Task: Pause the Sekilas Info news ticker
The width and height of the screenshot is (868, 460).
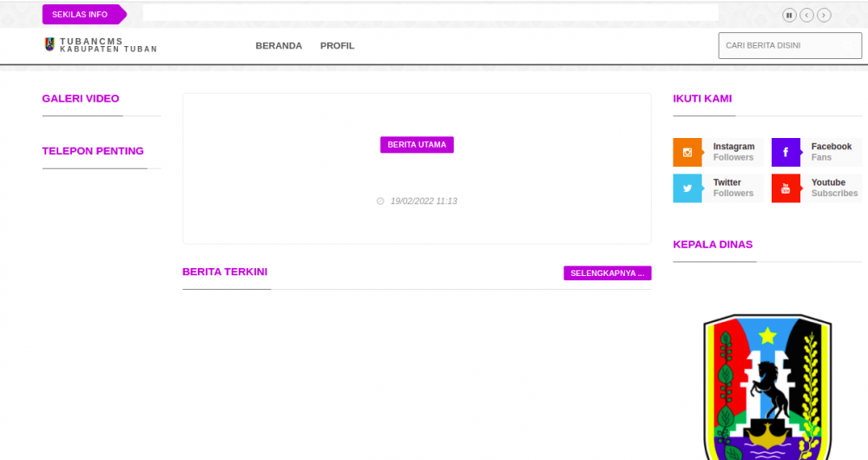Action: 789,15
